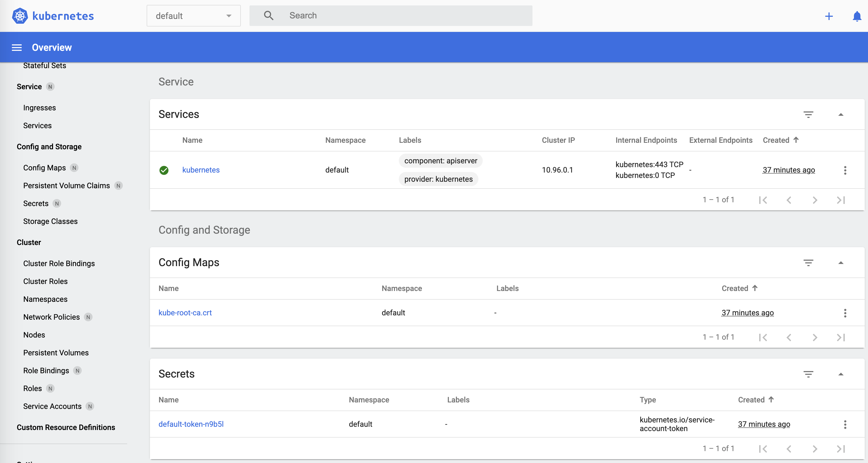Click the provider: kubernetes label chip
The width and height of the screenshot is (868, 463).
(x=438, y=179)
